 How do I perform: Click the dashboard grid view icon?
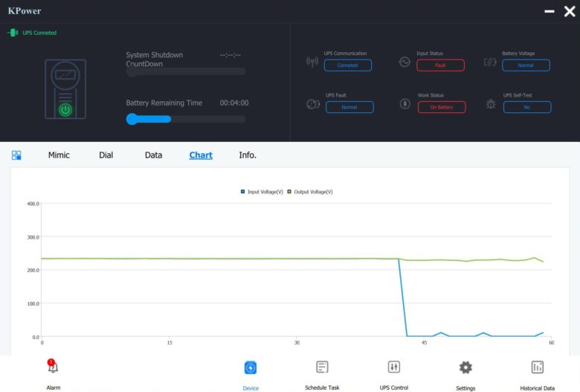(x=16, y=155)
